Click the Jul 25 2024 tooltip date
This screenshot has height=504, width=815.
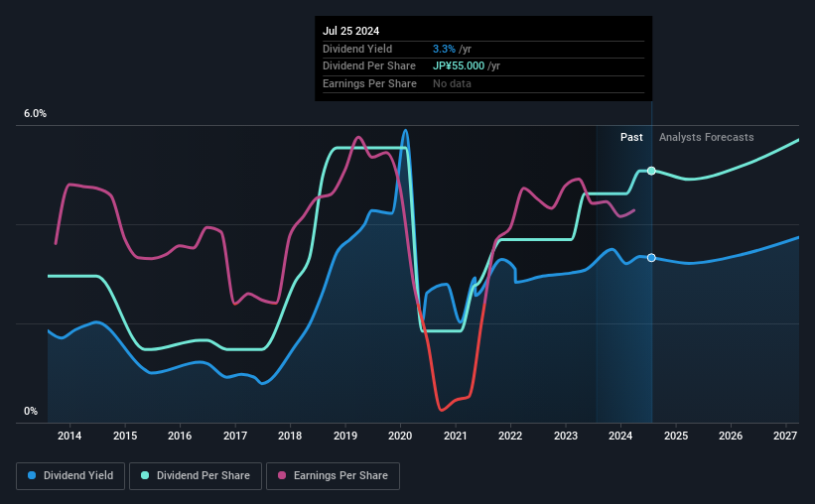[x=350, y=31]
